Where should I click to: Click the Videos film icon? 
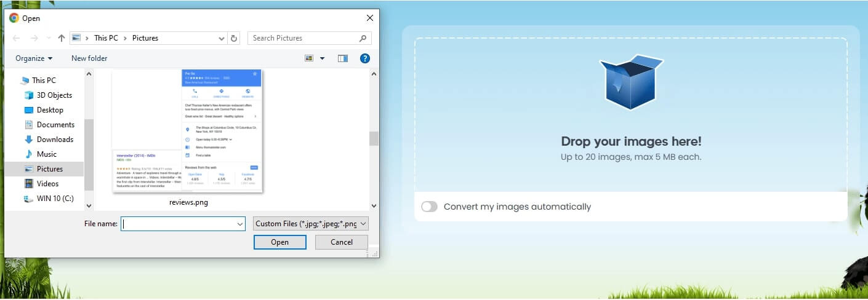tap(28, 184)
